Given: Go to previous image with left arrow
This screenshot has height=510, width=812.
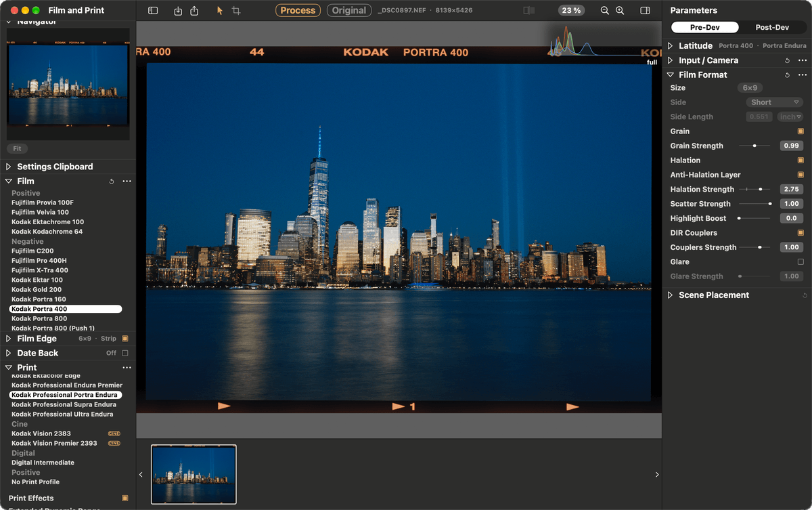Looking at the screenshot, I should (x=141, y=475).
